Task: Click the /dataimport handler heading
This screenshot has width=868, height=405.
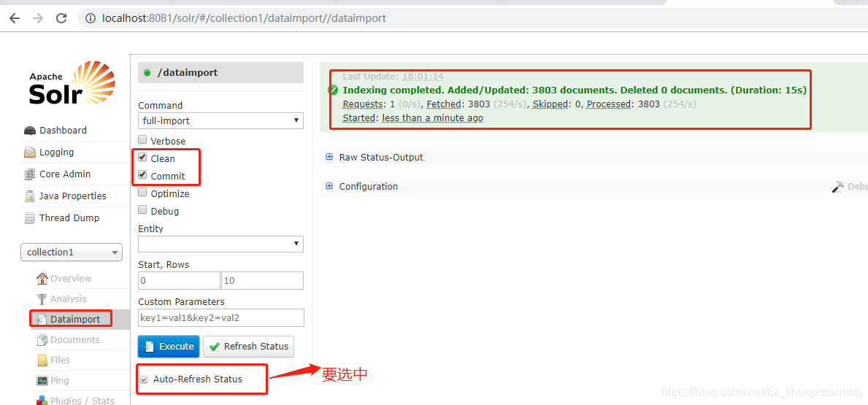Action: [x=187, y=72]
